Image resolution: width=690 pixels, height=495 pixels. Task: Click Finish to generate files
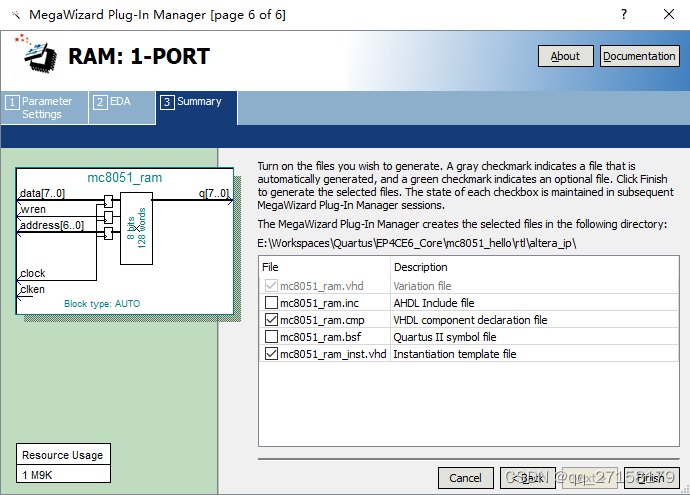click(652, 478)
